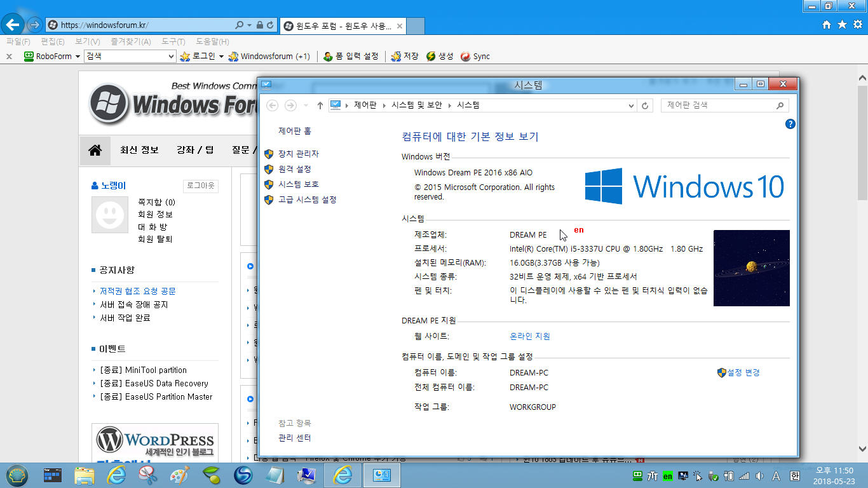
Task: Click the RoboForm Sync button
Action: tap(475, 56)
